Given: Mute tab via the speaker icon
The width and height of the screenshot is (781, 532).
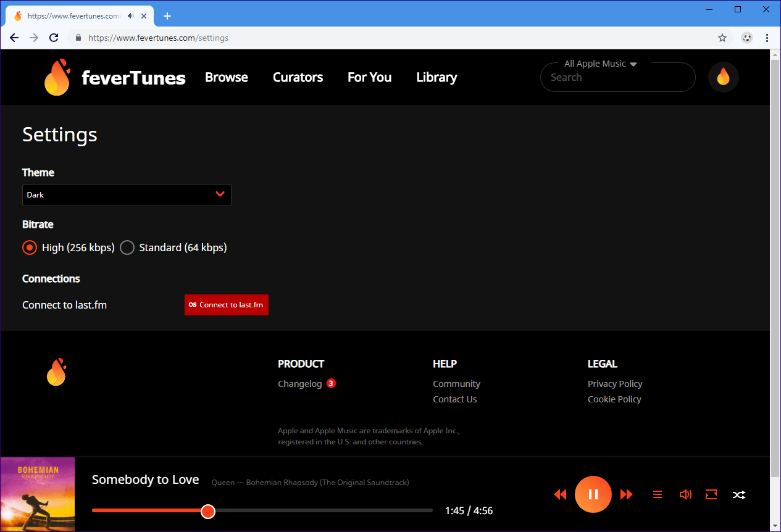Looking at the screenshot, I should click(x=131, y=16).
